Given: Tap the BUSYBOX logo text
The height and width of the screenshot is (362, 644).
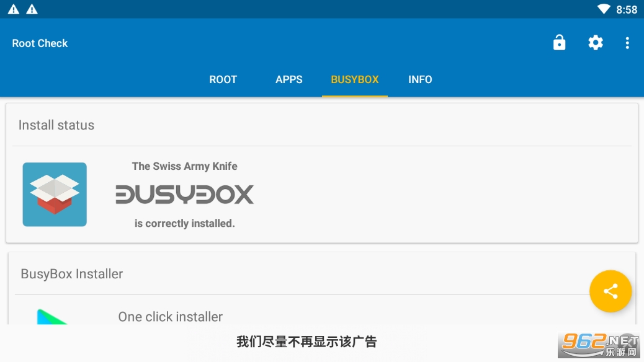Looking at the screenshot, I should point(185,195).
